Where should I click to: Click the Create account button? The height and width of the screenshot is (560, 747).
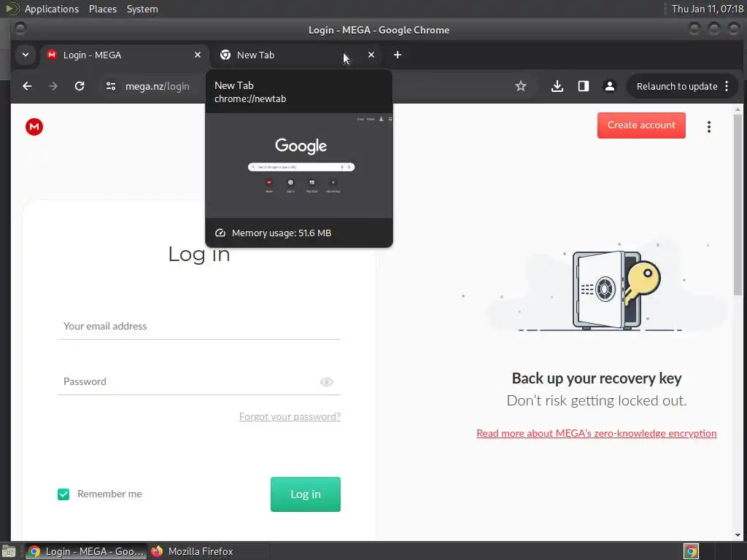coord(641,125)
